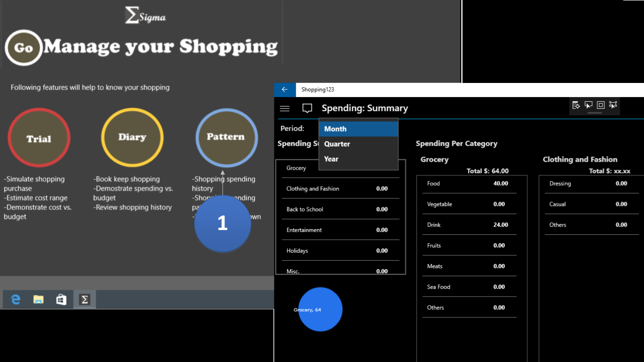Click the Grocery Total $: 64.00 text

pyautogui.click(x=487, y=171)
